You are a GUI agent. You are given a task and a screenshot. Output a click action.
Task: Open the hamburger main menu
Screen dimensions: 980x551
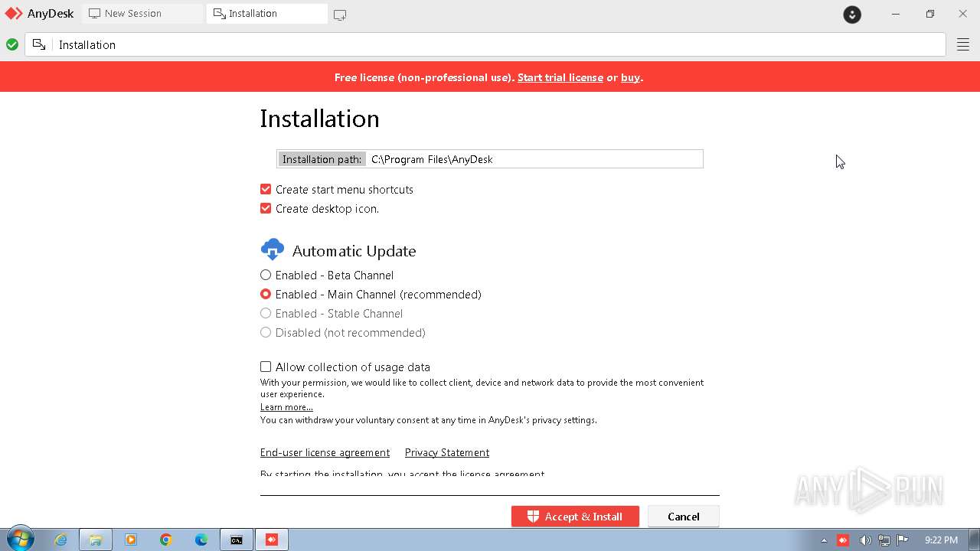click(x=963, y=45)
